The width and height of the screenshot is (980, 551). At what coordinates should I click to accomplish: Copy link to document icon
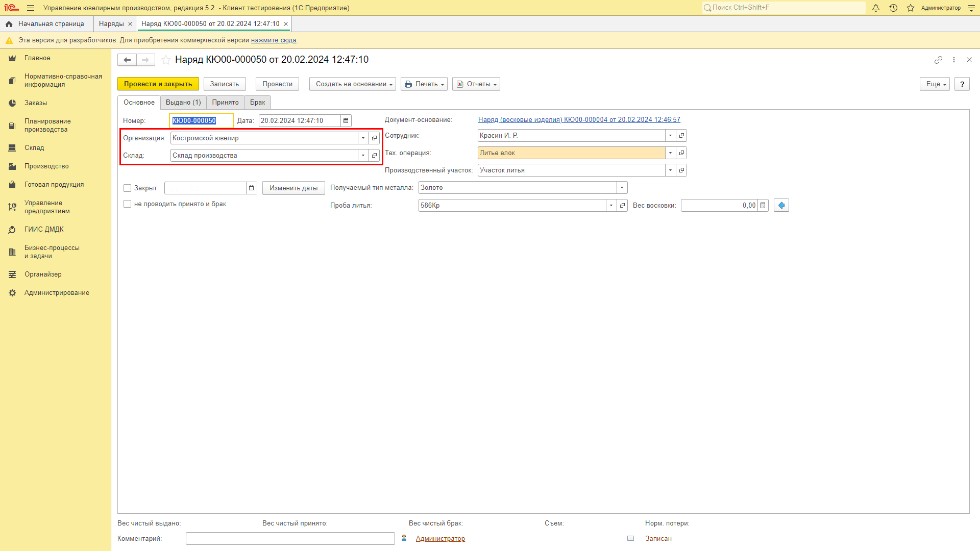click(938, 60)
